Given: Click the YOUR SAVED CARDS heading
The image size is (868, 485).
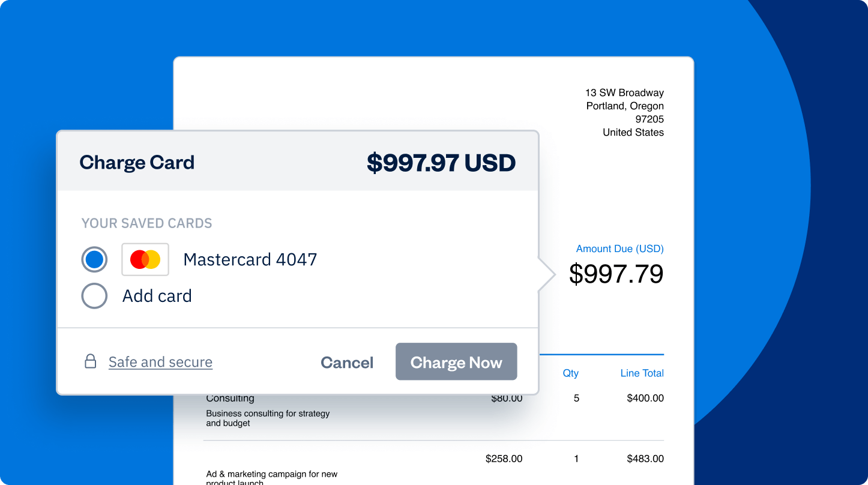Looking at the screenshot, I should click(x=147, y=223).
